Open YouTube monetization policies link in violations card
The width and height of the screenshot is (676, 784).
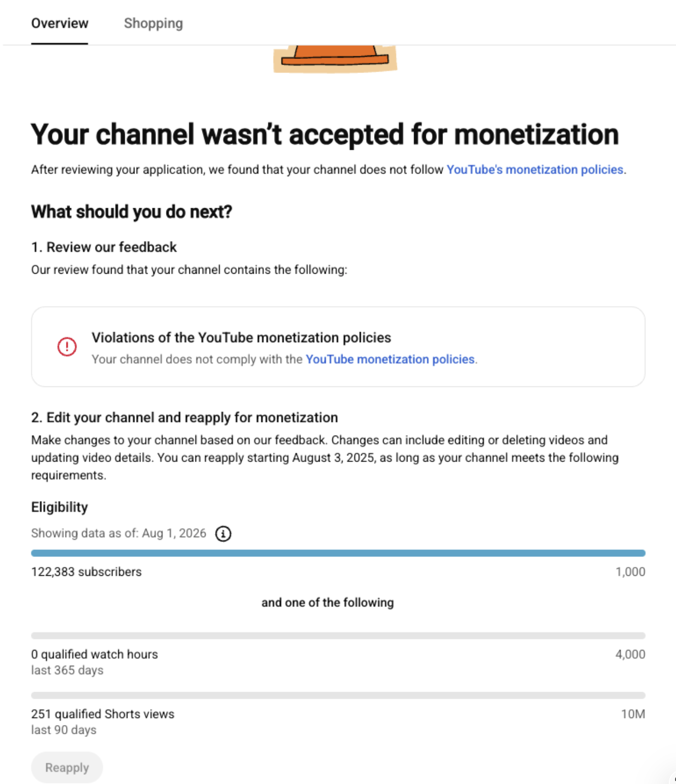click(390, 360)
